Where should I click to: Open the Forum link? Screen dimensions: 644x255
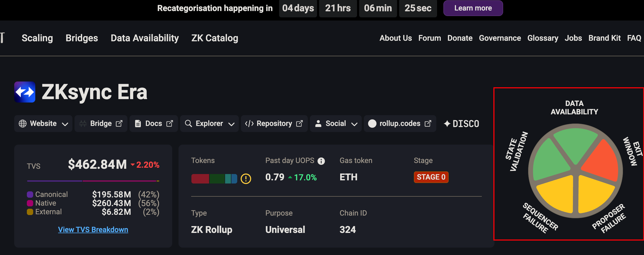[429, 38]
